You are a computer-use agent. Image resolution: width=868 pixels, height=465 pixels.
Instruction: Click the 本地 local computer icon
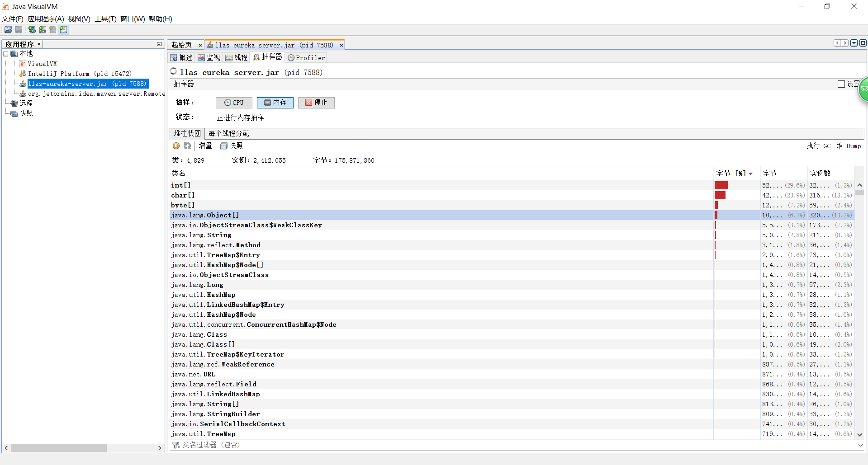click(14, 54)
